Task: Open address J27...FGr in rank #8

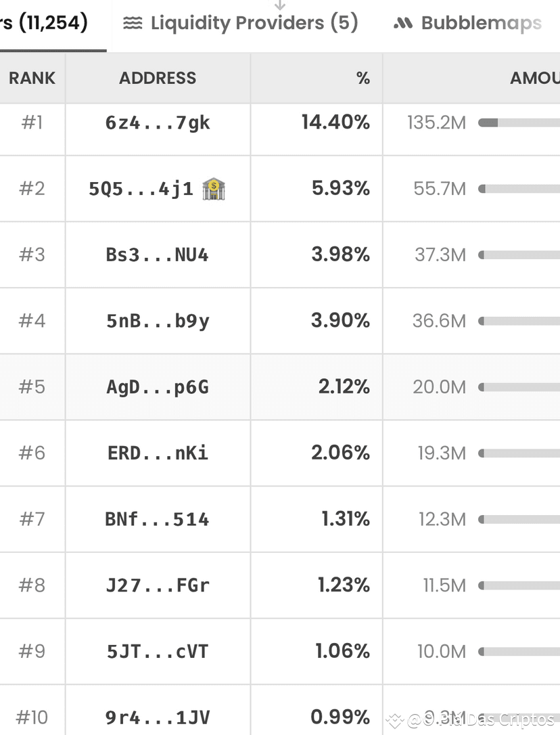Action: 158,585
